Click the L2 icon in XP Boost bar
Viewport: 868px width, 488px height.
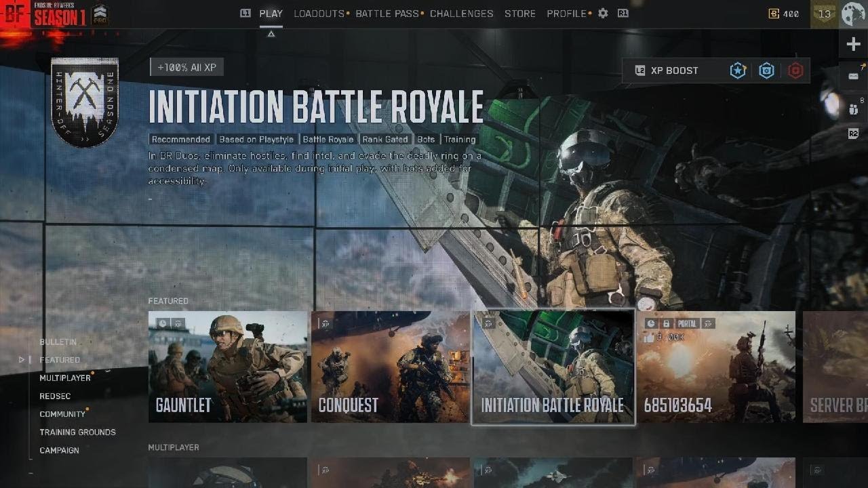[639, 70]
